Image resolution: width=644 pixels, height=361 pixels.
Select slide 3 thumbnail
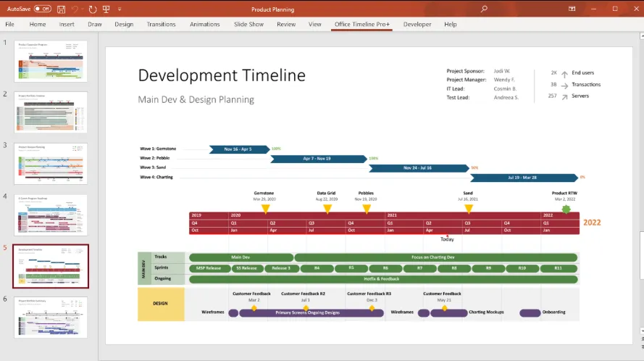[x=51, y=164]
